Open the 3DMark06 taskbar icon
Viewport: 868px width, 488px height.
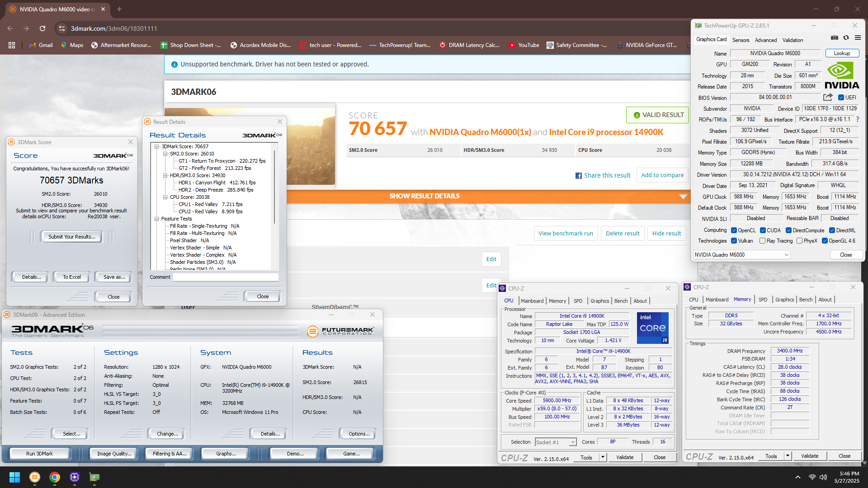click(34, 477)
